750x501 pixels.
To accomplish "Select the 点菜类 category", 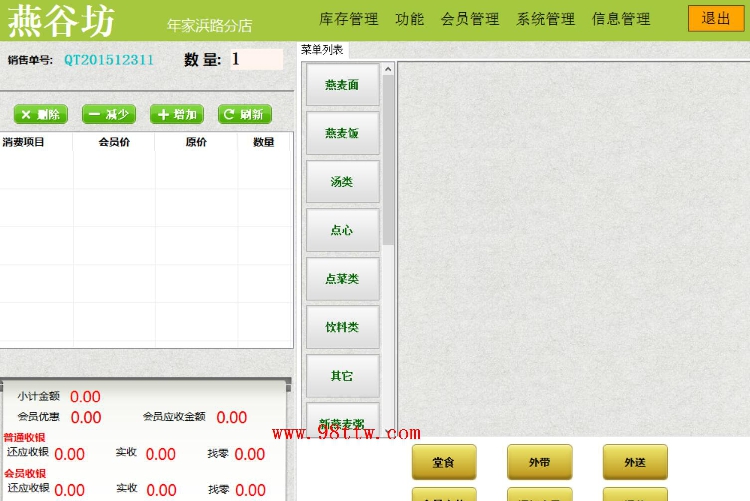I will [x=342, y=279].
